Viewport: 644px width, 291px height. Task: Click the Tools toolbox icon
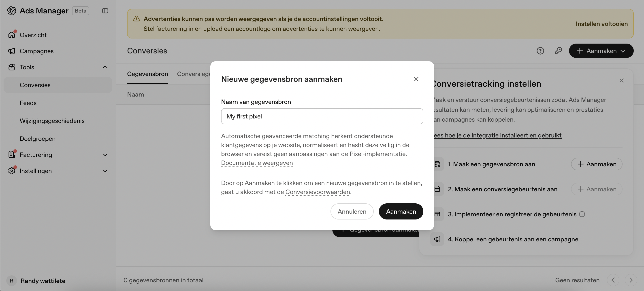[11, 67]
